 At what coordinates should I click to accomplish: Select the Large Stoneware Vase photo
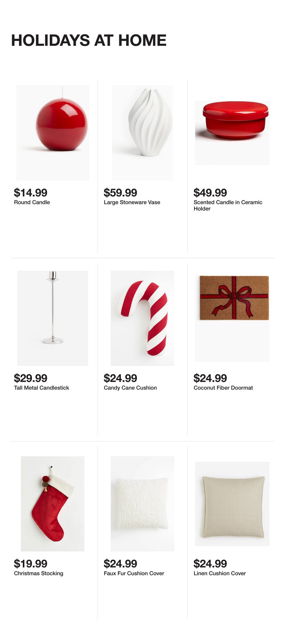pos(142,133)
